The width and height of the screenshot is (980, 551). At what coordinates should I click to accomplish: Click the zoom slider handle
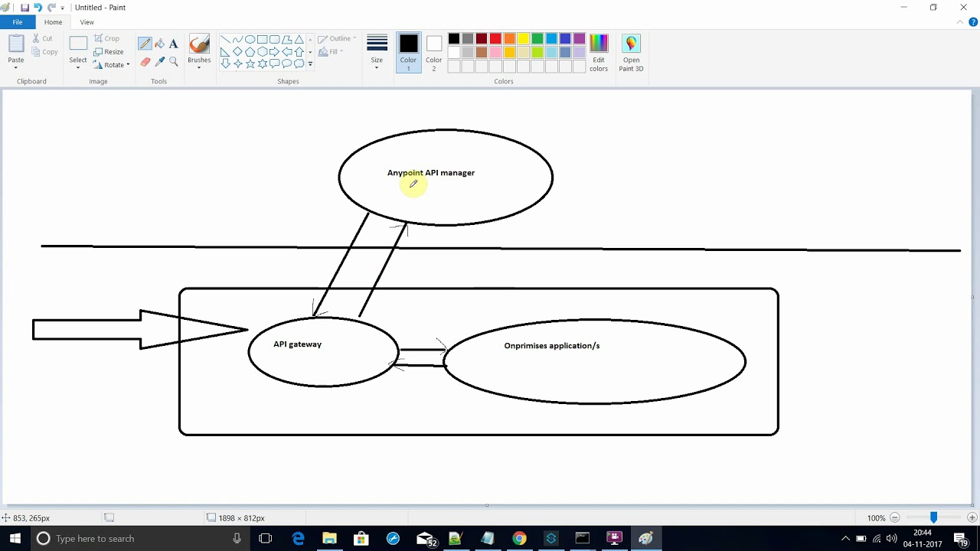933,518
